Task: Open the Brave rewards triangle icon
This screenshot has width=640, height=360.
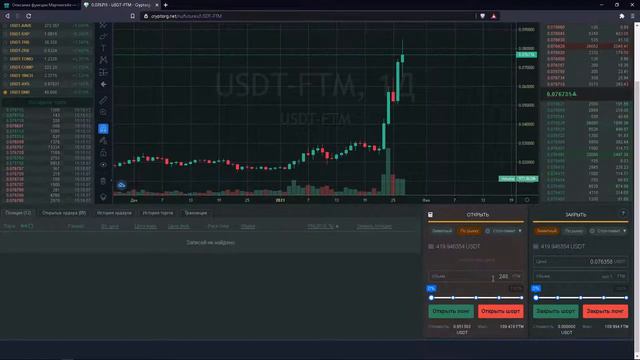Action: pos(493,16)
